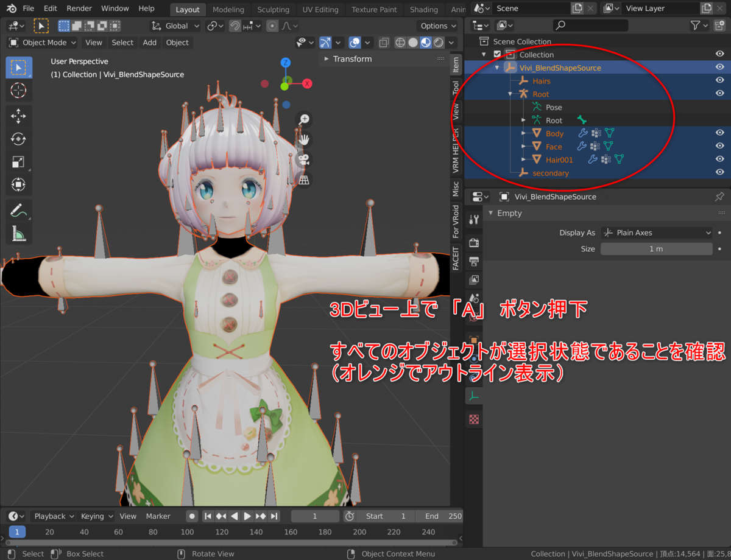
Task: Click the auto keying record button
Action: click(x=192, y=516)
